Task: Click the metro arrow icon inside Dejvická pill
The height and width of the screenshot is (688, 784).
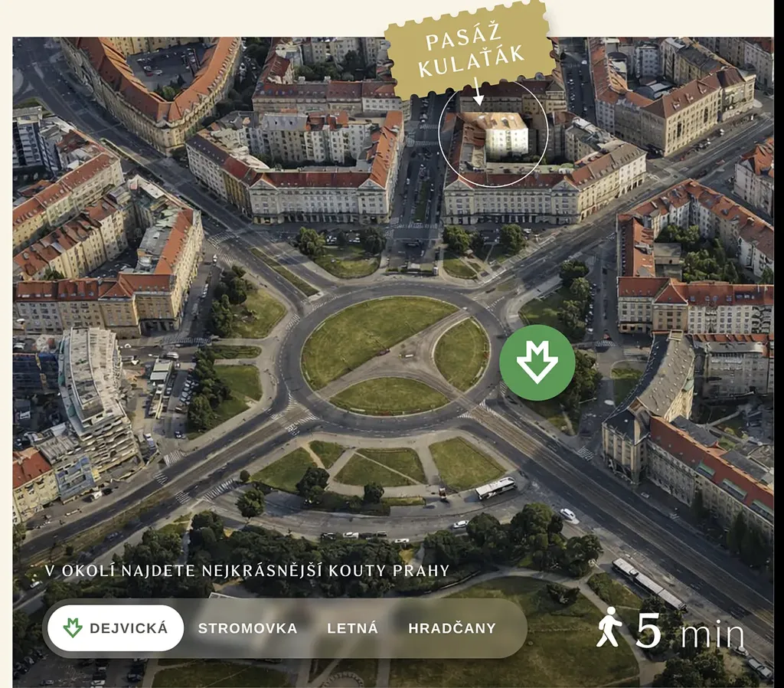Action: point(73,628)
